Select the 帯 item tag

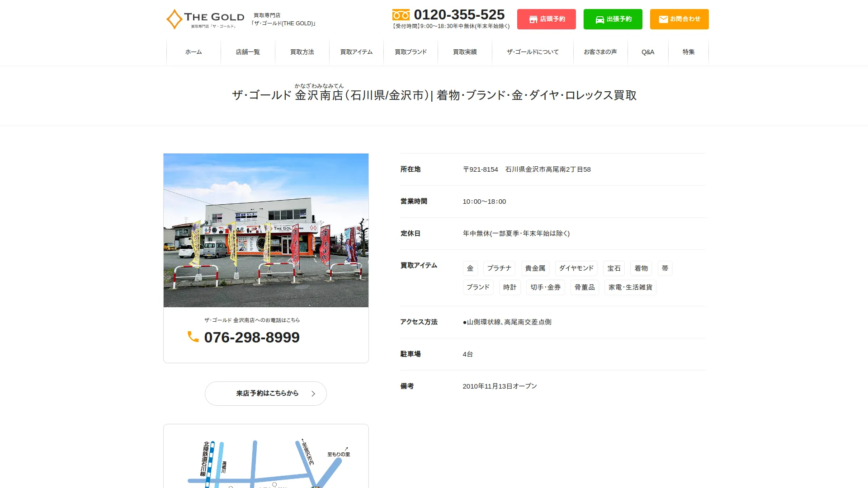[x=665, y=268]
